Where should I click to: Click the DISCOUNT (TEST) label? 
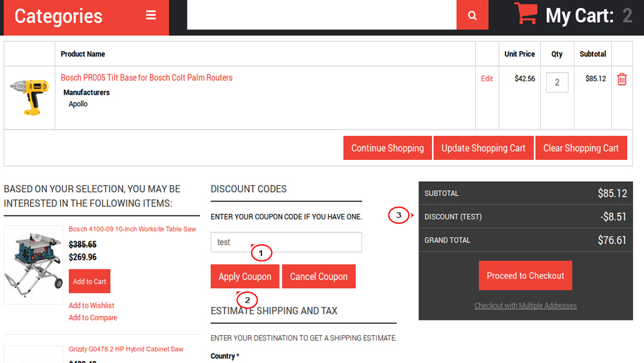point(453,217)
